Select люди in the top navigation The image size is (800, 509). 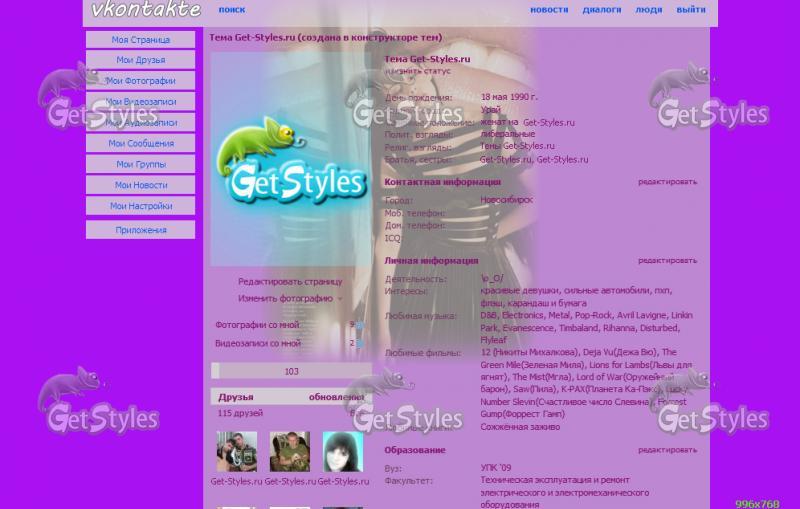tap(649, 10)
